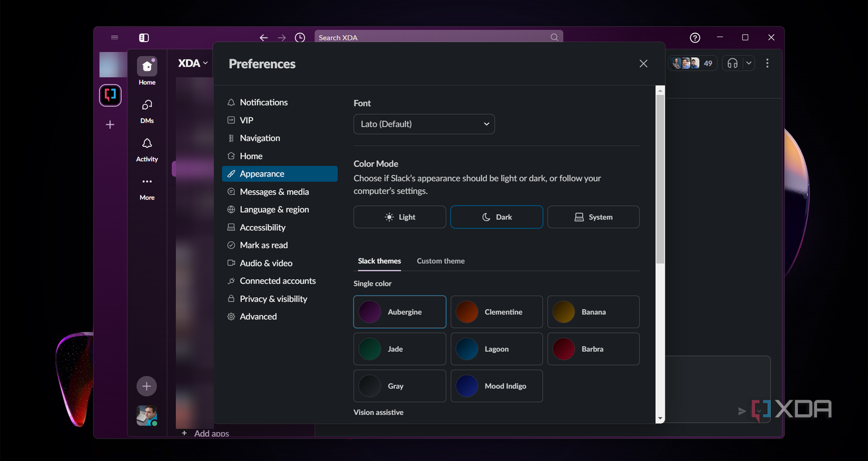Close the Preferences dialog
Screen dimensions: 868x461
(643, 64)
